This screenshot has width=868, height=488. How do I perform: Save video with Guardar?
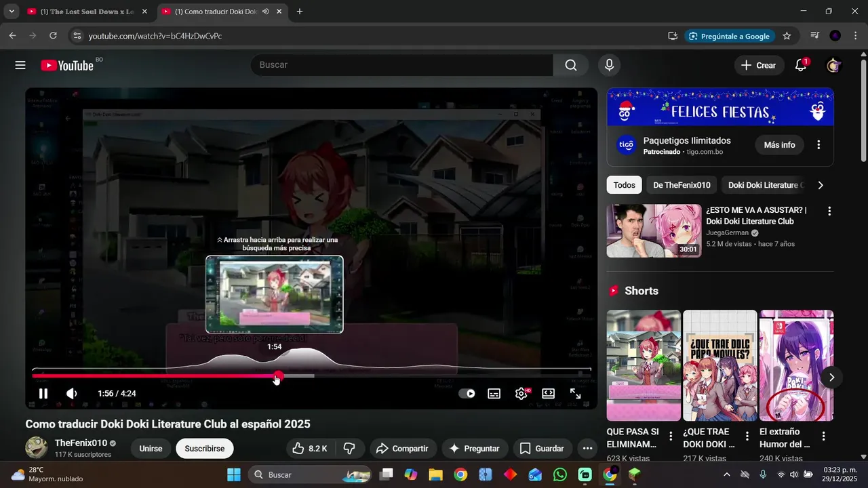point(542,448)
